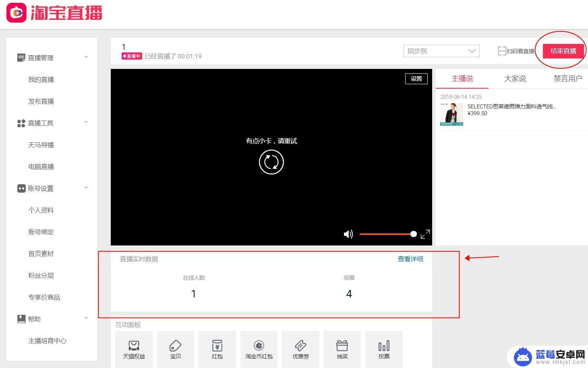Open the 投票 voting tool
The height and width of the screenshot is (368, 588).
384,349
